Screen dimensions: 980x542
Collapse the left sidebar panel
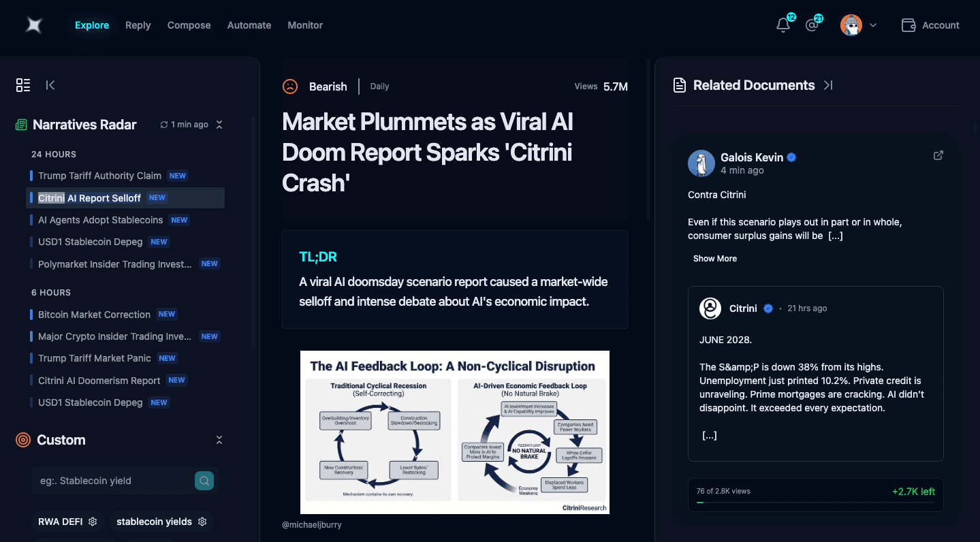point(50,85)
